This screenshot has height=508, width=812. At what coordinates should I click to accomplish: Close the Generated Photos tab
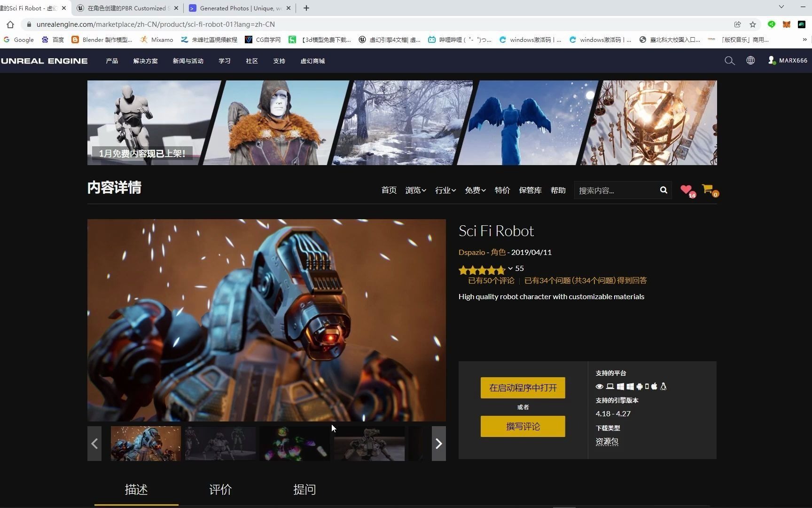pos(289,8)
